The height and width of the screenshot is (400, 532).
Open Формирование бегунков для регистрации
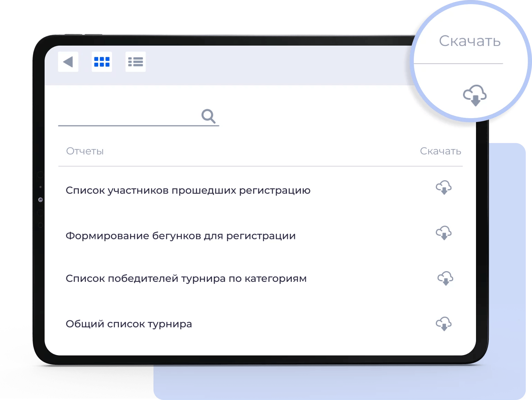181,236
